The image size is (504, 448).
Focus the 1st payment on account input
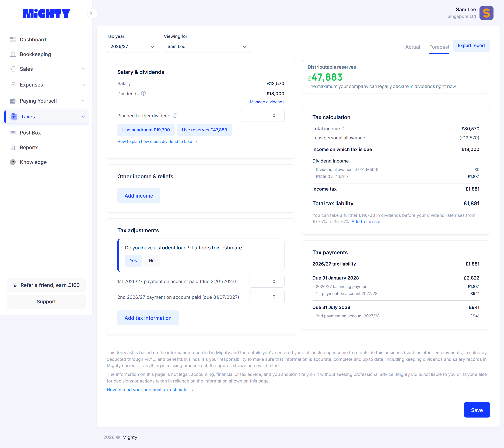tap(267, 282)
